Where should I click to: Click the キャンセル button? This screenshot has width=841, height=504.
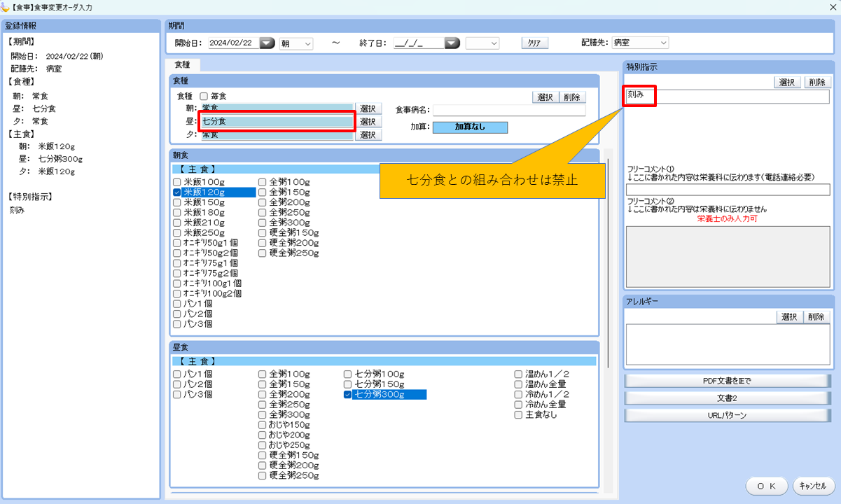[814, 486]
